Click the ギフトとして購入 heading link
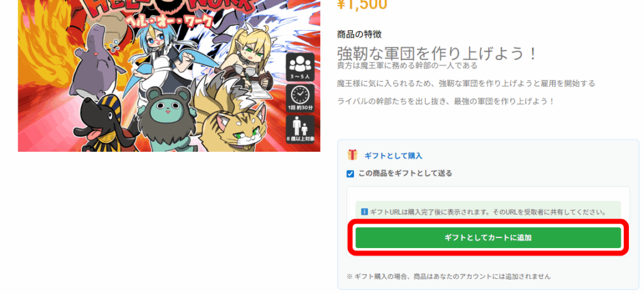This screenshot has height=294, width=644. coord(394,156)
